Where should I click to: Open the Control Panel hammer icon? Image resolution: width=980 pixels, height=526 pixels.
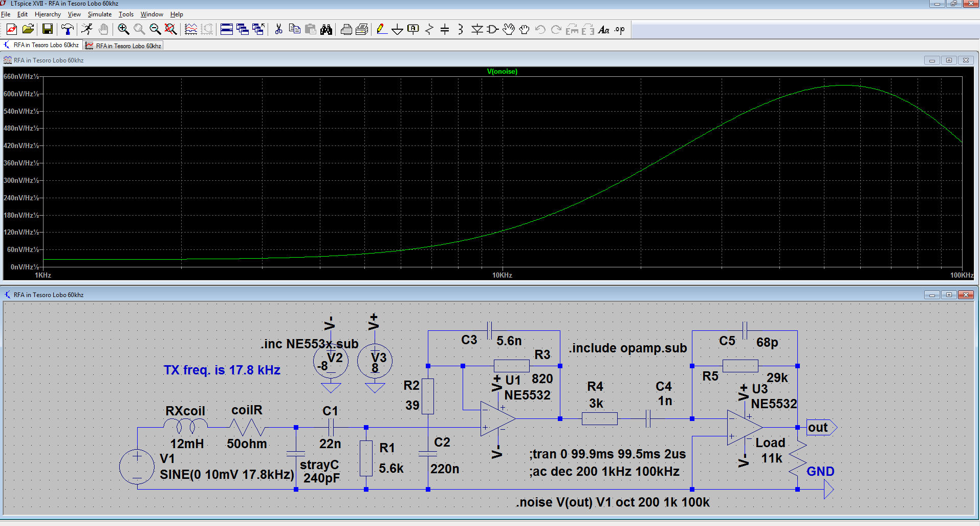[x=67, y=29]
